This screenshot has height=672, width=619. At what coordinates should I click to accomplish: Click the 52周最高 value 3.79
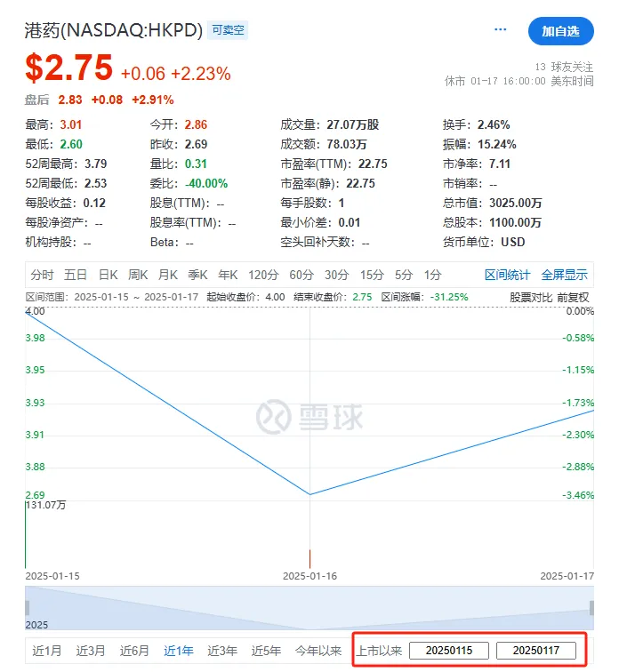[95, 164]
